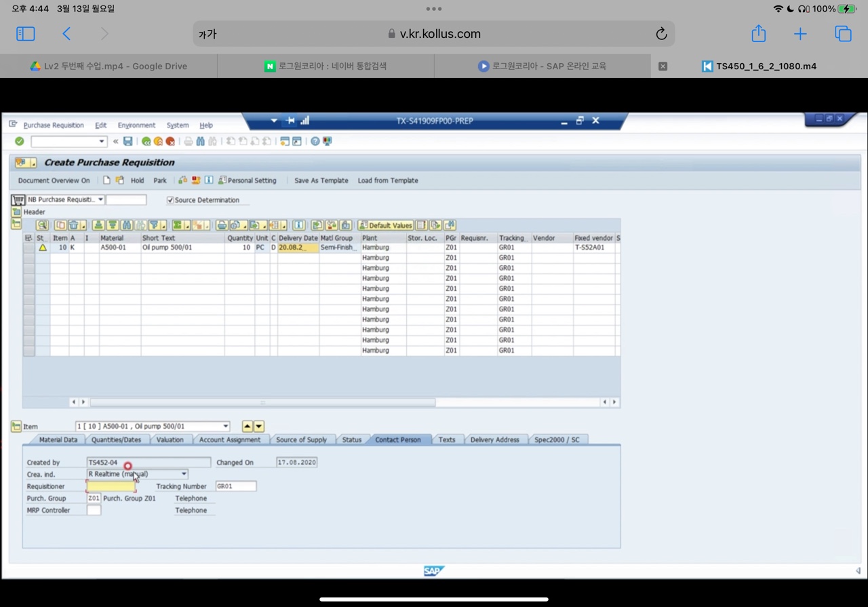Click the red Cancel icon
This screenshot has width=868, height=607.
(170, 141)
